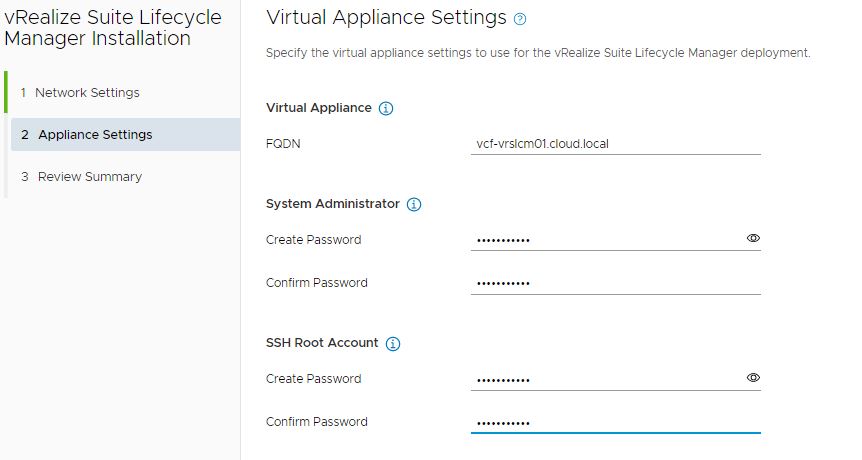
Task: Go to step 1 Network Settings
Action: click(88, 93)
